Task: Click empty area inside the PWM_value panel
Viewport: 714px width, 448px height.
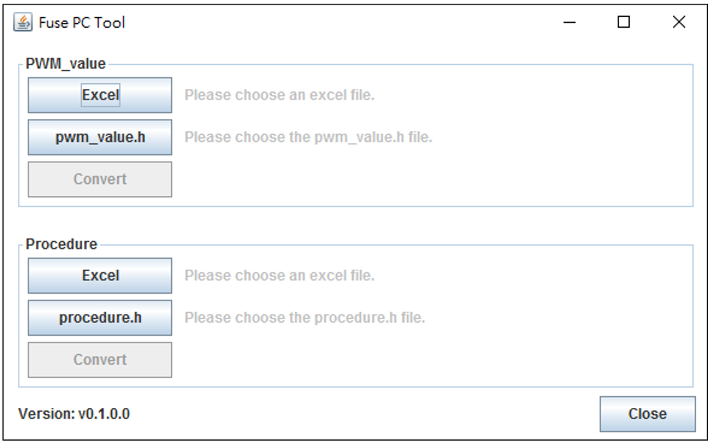Action: pyautogui.click(x=433, y=179)
